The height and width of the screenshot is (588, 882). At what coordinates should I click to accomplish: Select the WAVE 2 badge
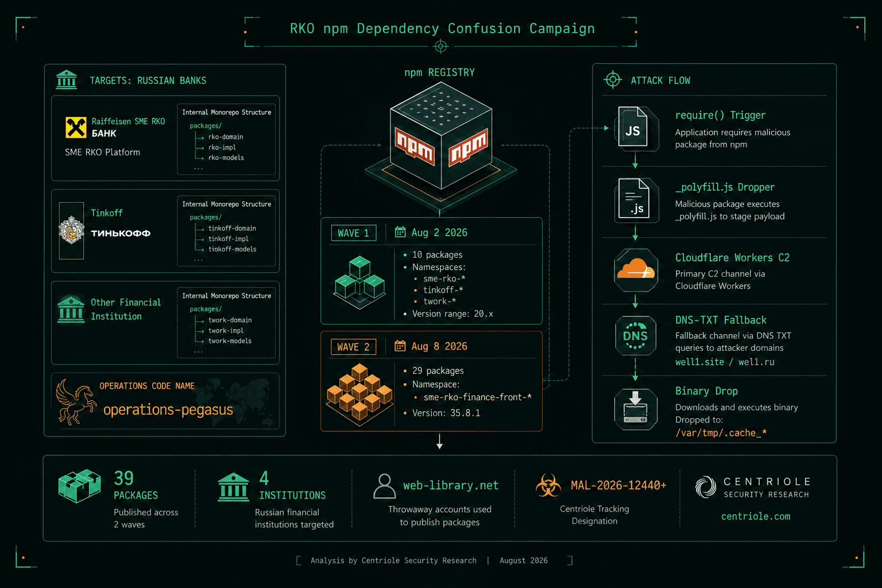click(x=354, y=347)
